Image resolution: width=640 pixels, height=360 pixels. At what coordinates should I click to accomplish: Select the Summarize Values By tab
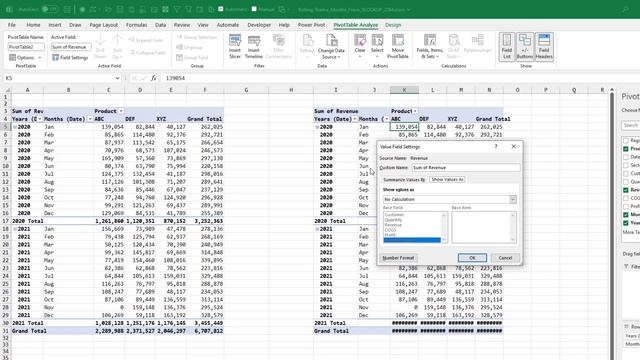point(404,180)
